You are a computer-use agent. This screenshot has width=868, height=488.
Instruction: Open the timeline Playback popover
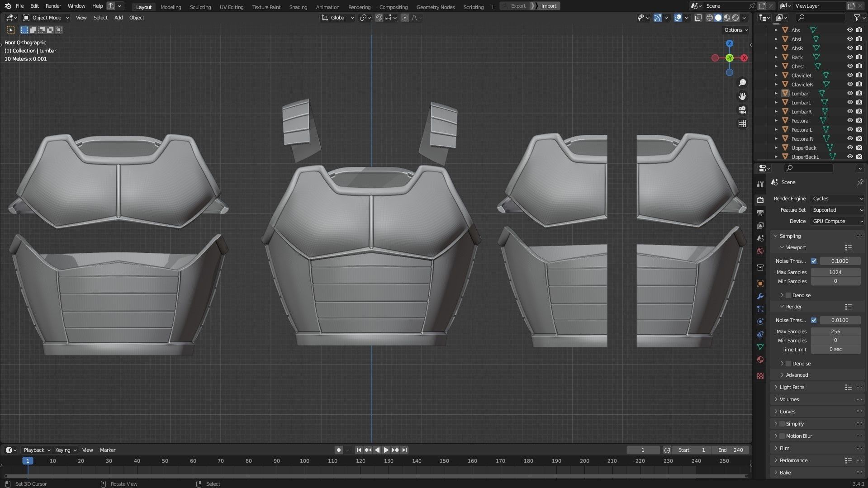(x=37, y=450)
